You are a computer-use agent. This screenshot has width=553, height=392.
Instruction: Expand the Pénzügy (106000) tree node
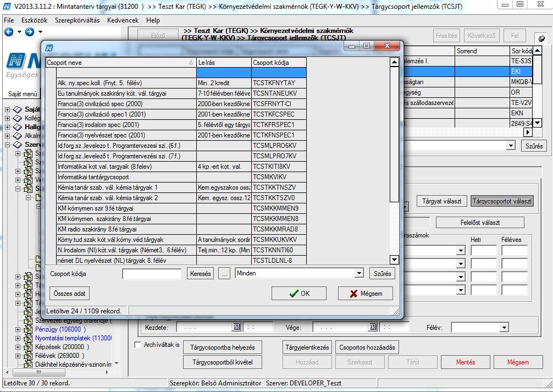[18, 329]
